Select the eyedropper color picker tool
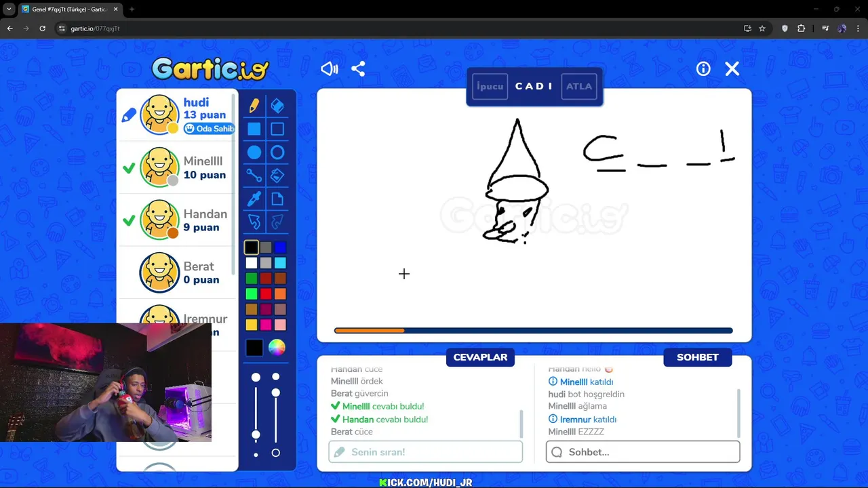This screenshot has width=868, height=488. point(254,199)
